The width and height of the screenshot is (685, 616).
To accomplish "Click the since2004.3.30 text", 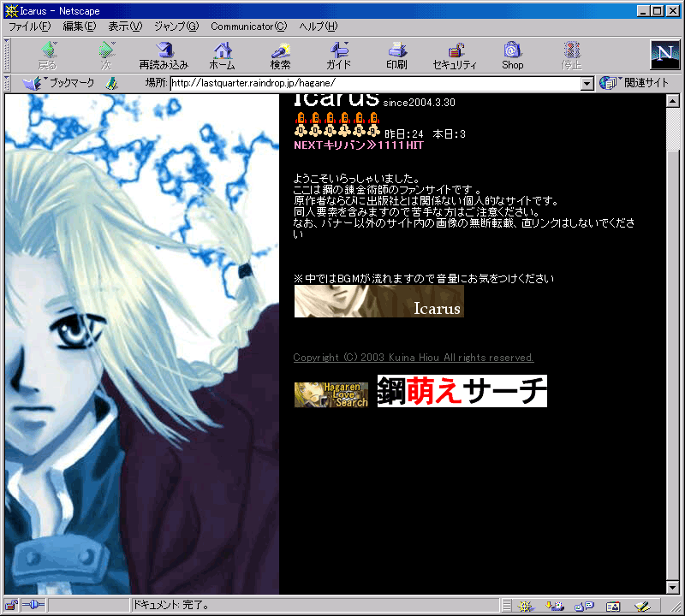I will click(419, 103).
